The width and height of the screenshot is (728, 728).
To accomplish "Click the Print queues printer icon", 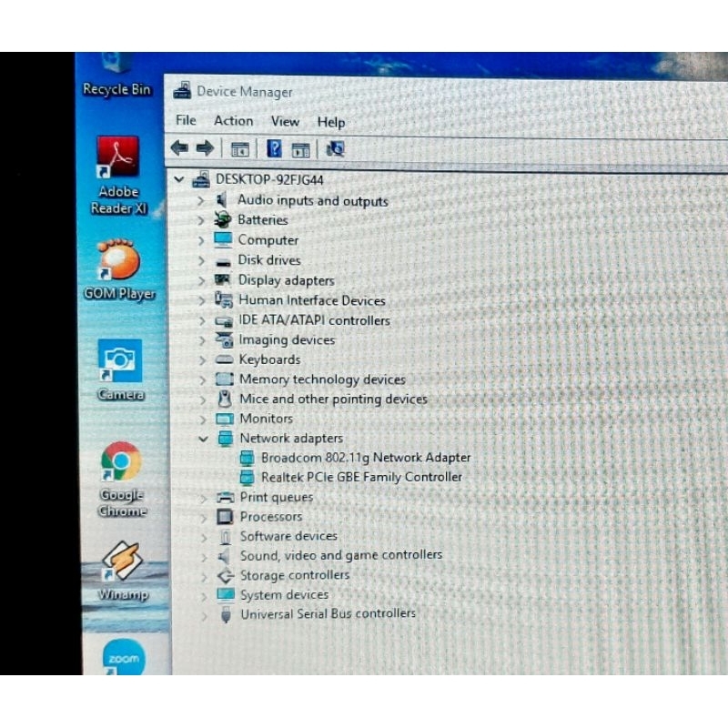I will tap(225, 497).
